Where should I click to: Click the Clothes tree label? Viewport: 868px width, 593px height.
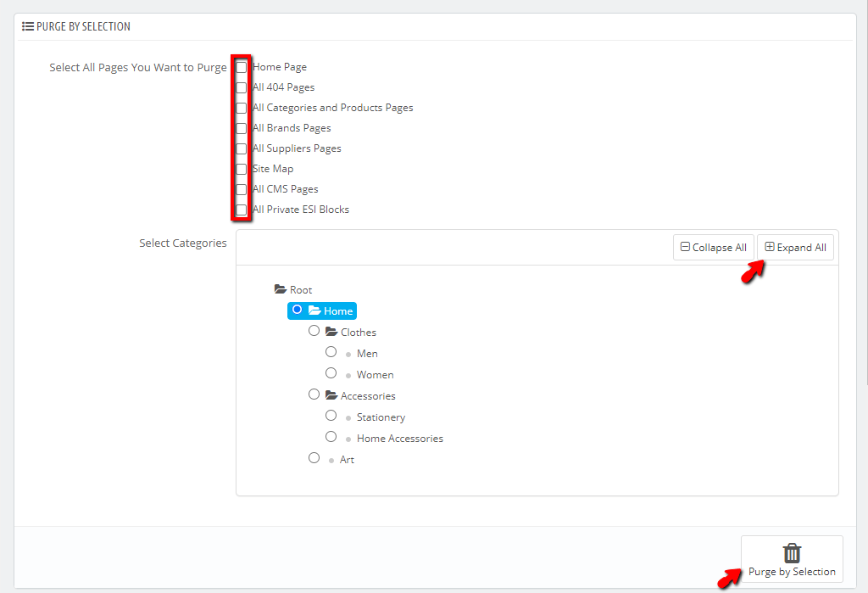pos(359,332)
